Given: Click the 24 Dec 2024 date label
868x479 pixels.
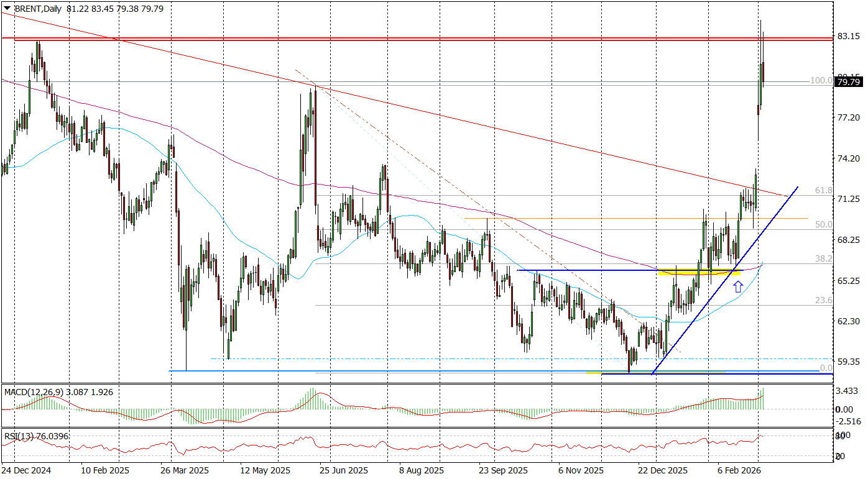Looking at the screenshot, I should coord(26,472).
